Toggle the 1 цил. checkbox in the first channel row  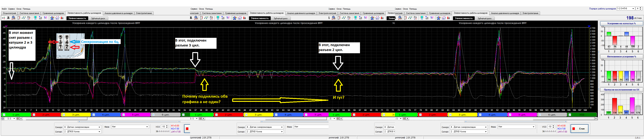click(4, 115)
